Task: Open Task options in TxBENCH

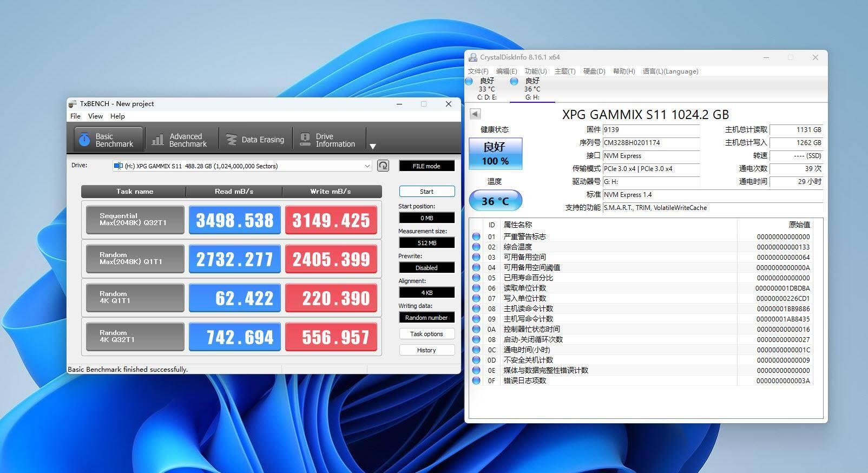Action: (426, 333)
